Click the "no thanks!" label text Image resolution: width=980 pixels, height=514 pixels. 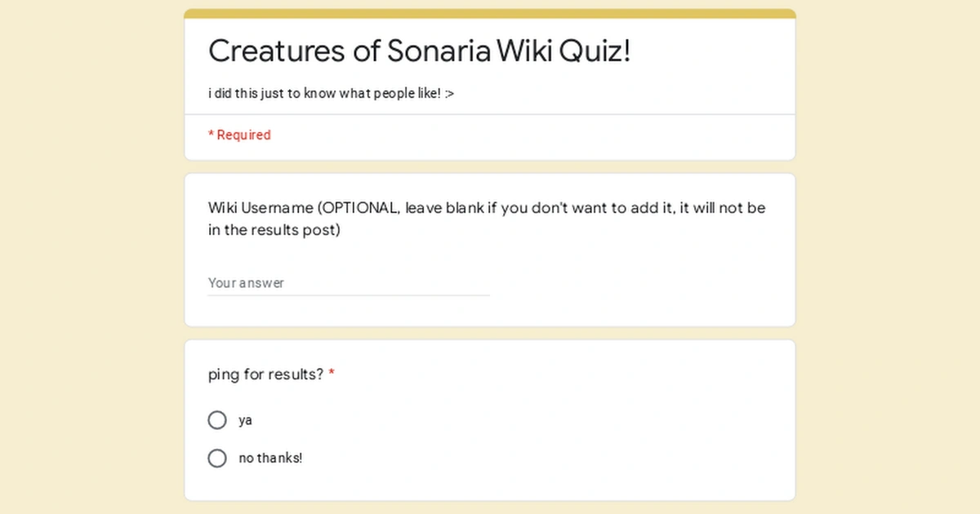[271, 458]
